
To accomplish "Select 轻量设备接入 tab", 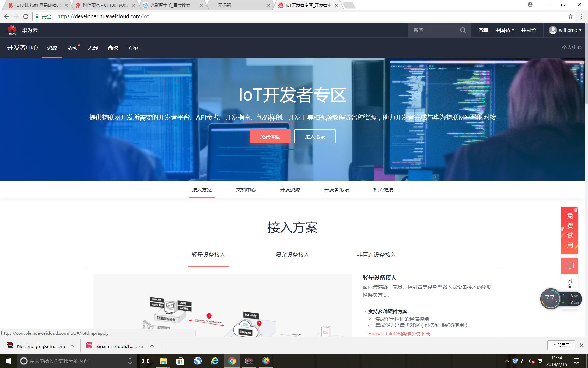I will (x=209, y=255).
